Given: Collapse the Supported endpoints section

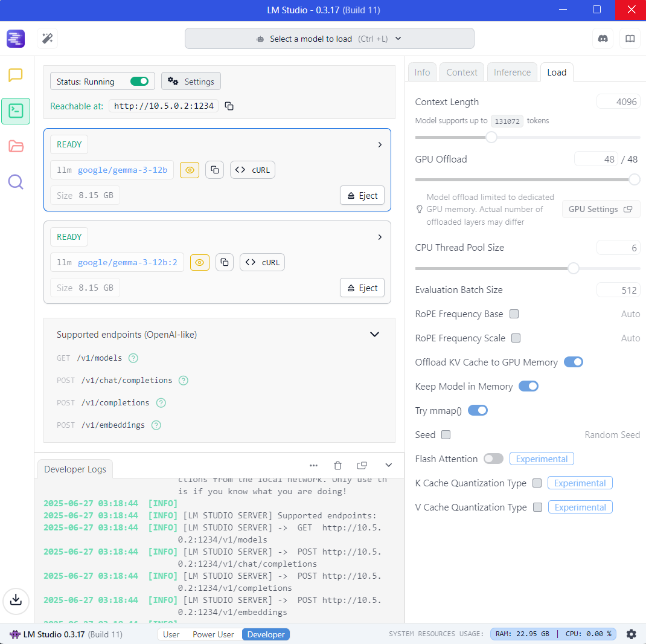Looking at the screenshot, I should (374, 335).
